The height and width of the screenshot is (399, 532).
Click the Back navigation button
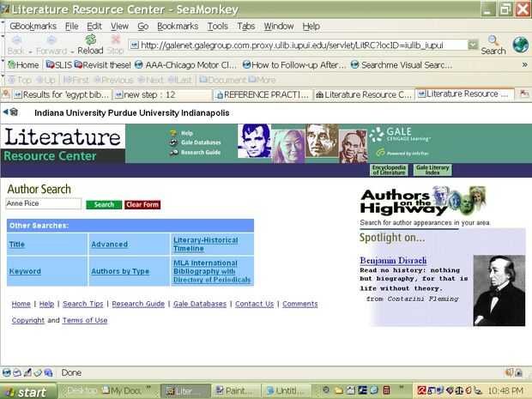(x=15, y=45)
